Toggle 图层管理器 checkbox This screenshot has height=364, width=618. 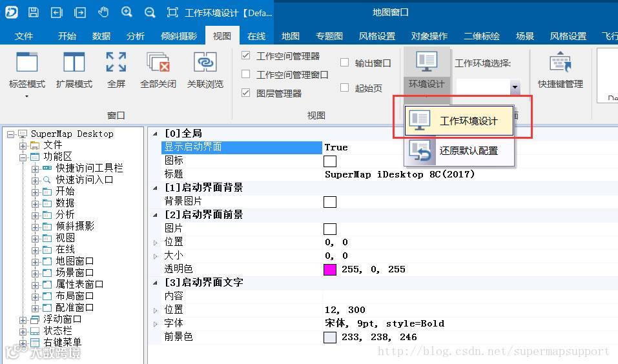point(245,92)
